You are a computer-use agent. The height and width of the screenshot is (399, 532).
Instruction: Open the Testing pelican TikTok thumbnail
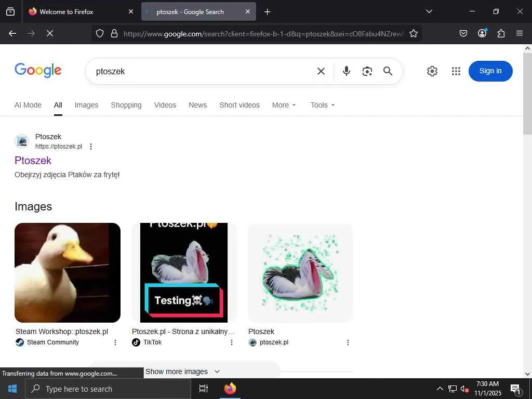184,272
